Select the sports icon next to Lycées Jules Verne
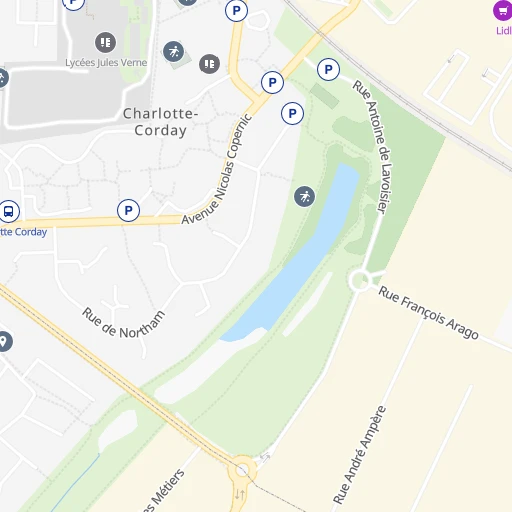This screenshot has height=512, width=512. coord(173,51)
